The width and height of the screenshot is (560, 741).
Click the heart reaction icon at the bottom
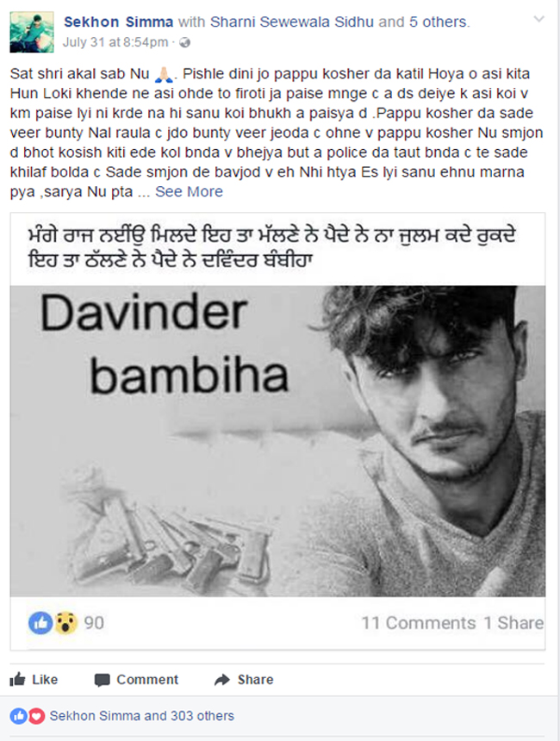pyautogui.click(x=36, y=716)
